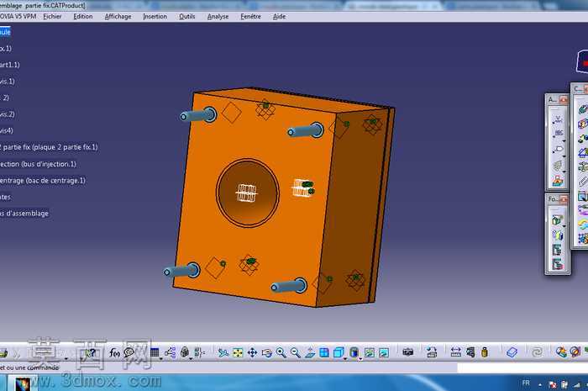Screen dimensions: 588x391
Task: Open the design table grid icon
Action: click(155, 352)
